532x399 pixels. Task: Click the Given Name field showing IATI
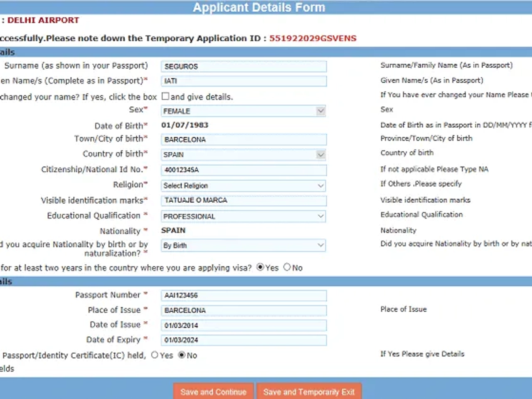point(244,81)
